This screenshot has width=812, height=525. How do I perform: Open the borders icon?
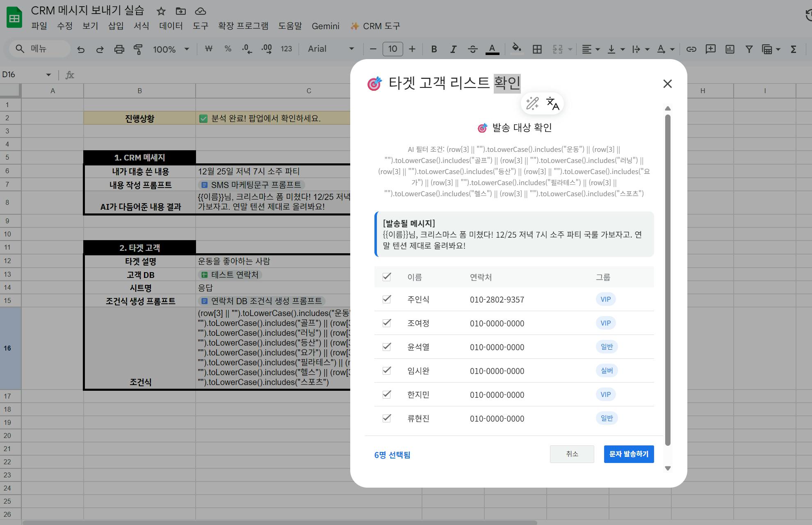[x=537, y=49]
